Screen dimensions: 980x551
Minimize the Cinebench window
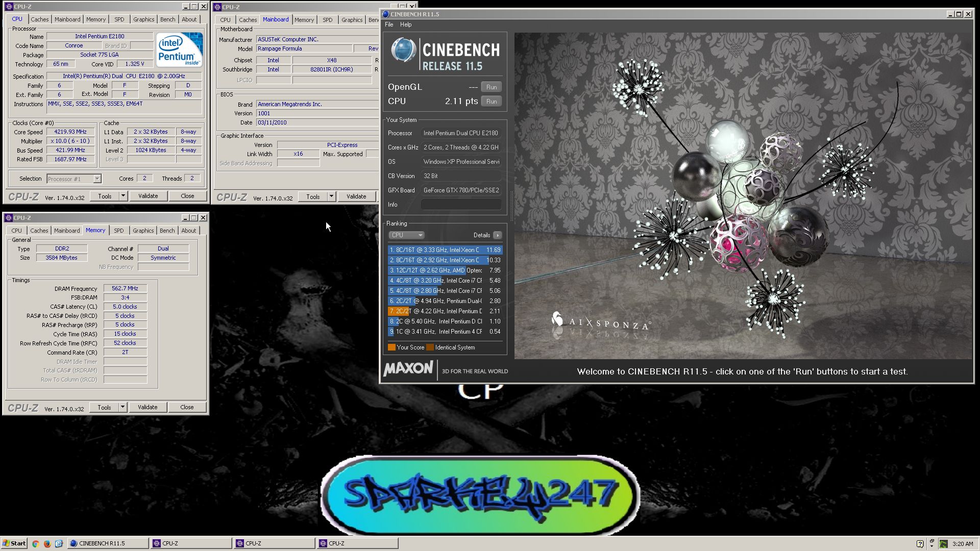point(950,14)
